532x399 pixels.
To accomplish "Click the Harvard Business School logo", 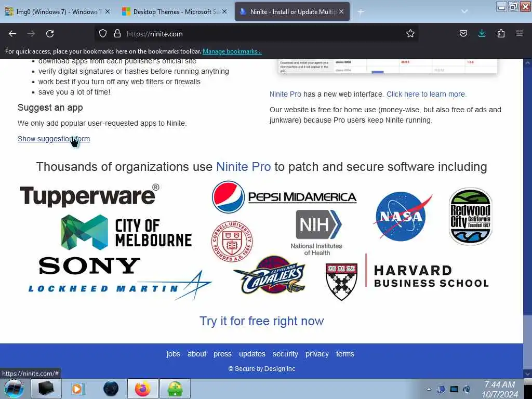I will (407, 276).
